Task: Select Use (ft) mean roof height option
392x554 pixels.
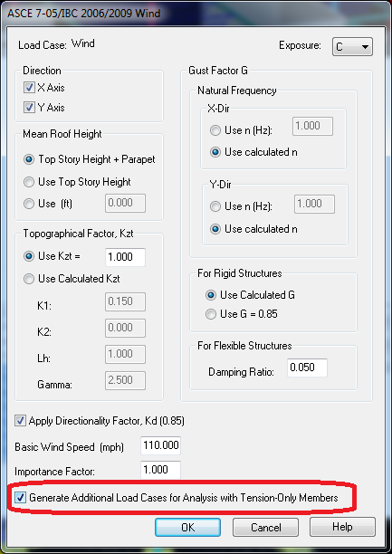Action: pos(28,204)
